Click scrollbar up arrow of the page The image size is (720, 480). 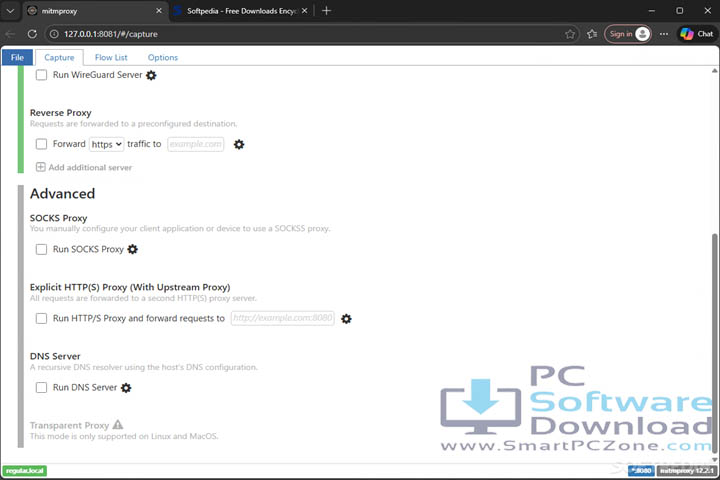(x=714, y=71)
